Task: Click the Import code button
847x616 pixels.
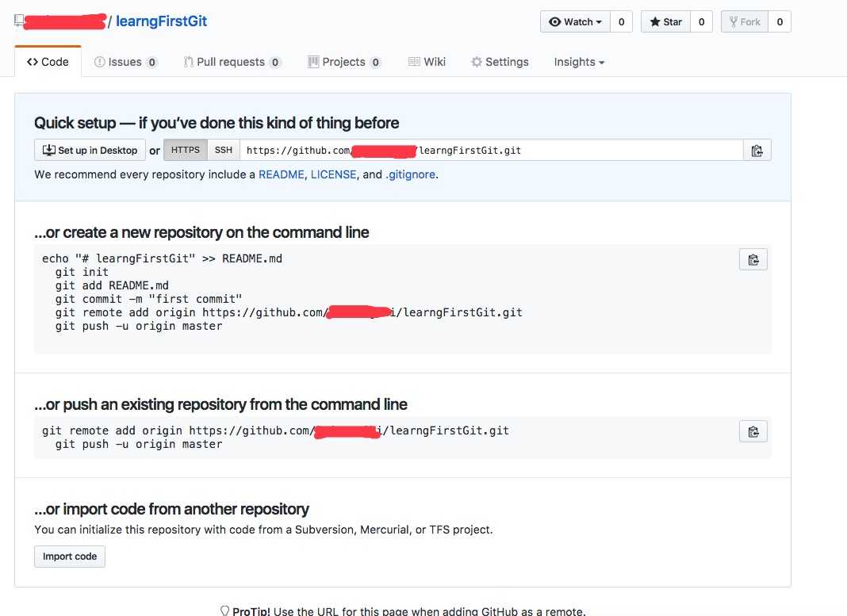Action: click(x=70, y=557)
